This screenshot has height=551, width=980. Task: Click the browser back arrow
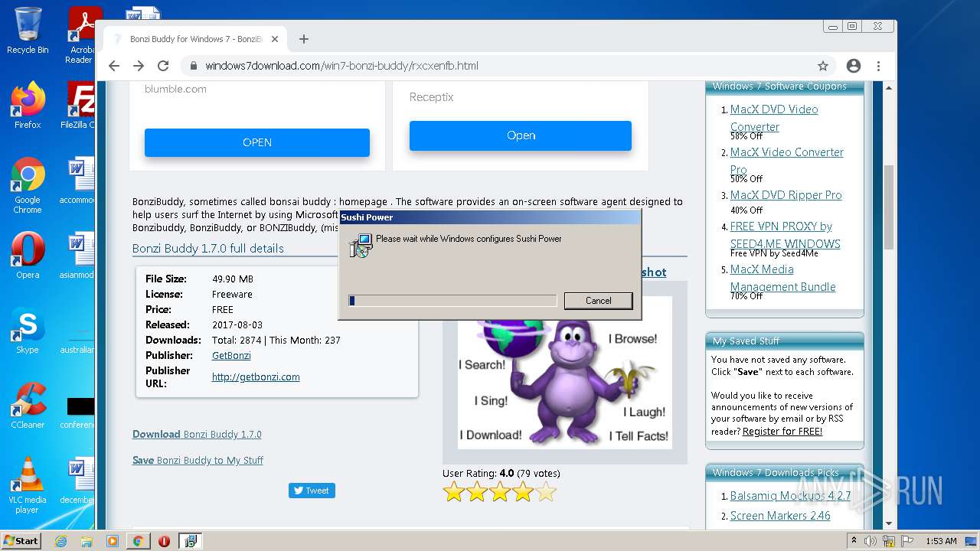114,66
